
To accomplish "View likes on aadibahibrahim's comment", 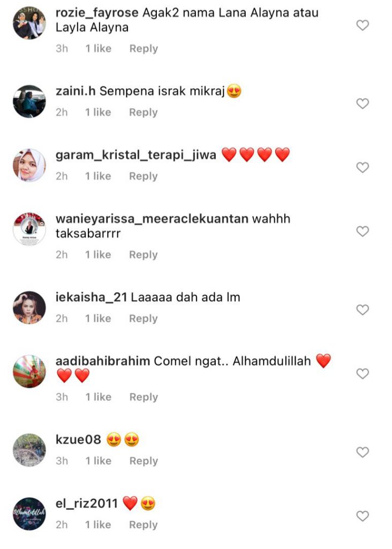I will 99,397.
